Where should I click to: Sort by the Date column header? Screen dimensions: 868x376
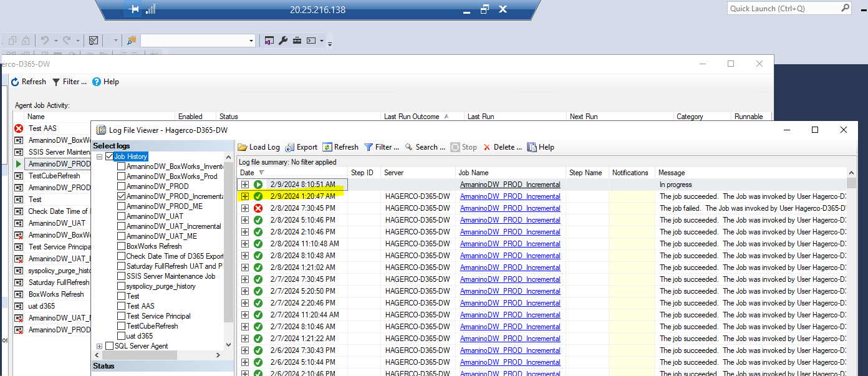(x=292, y=173)
